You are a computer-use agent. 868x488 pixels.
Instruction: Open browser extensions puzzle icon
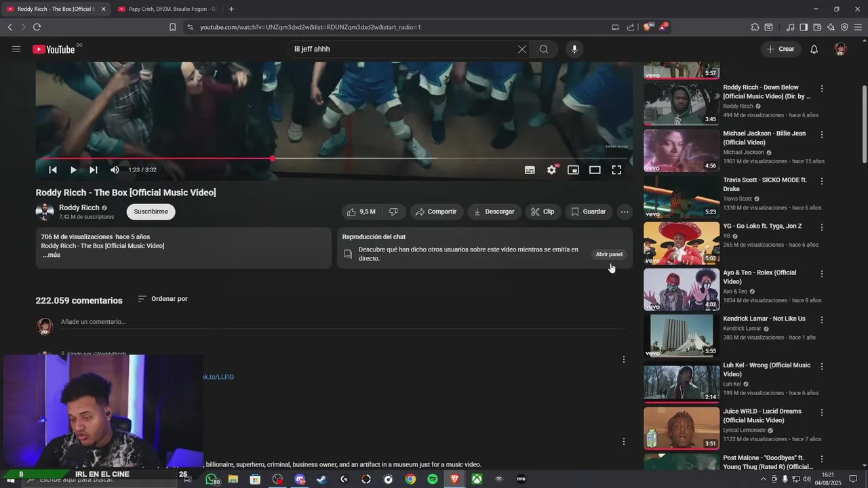pos(755,27)
